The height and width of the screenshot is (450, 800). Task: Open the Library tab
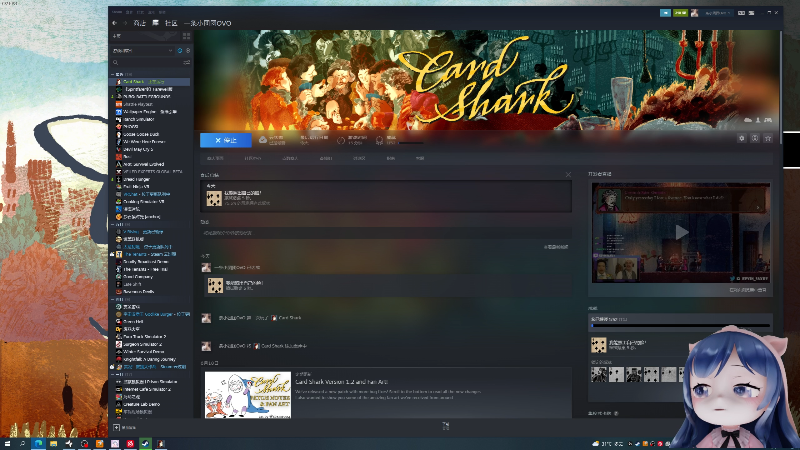click(156, 23)
